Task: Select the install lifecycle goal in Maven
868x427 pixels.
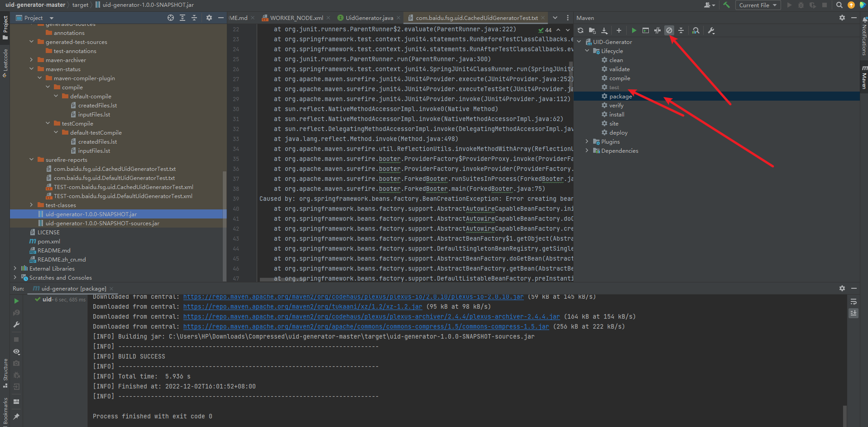Action: (x=616, y=115)
